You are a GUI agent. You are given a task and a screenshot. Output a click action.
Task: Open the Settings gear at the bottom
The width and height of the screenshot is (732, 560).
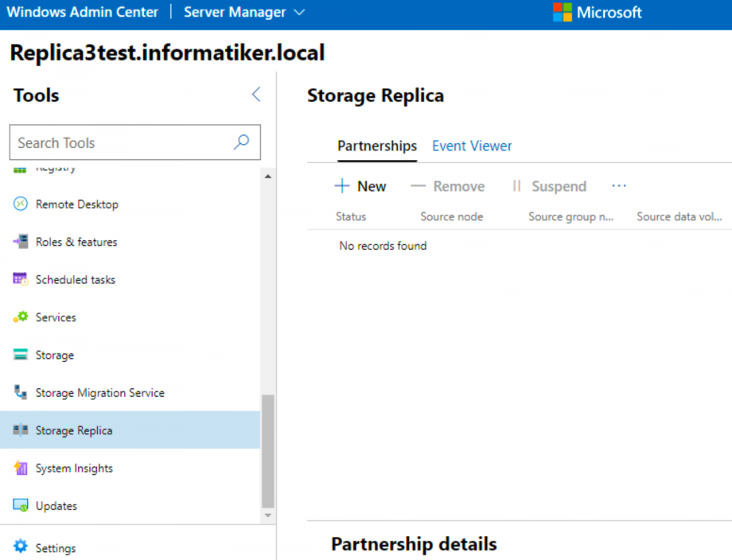[x=56, y=547]
